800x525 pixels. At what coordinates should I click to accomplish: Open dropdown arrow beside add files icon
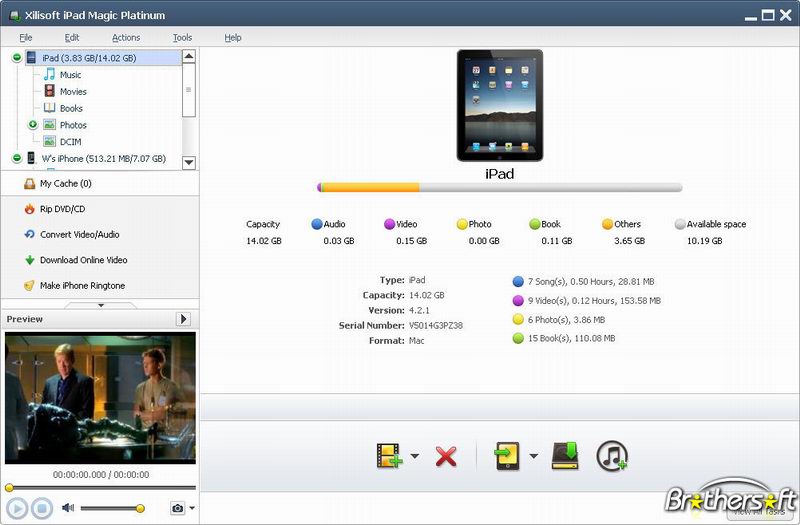[415, 457]
